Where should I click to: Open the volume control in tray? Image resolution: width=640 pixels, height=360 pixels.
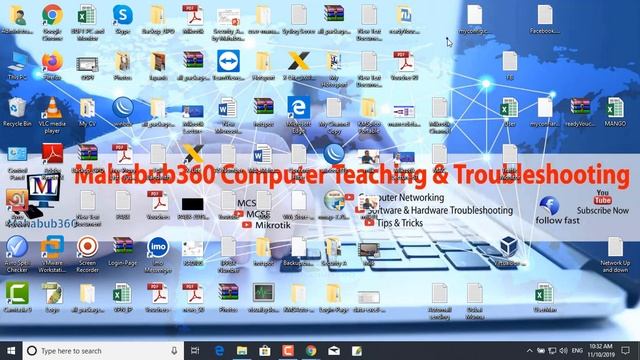pyautogui.click(x=564, y=351)
